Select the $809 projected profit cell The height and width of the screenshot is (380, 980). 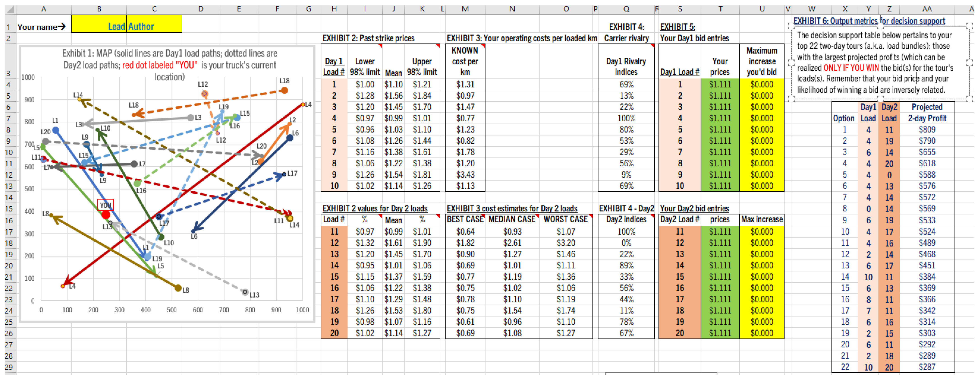(x=927, y=130)
